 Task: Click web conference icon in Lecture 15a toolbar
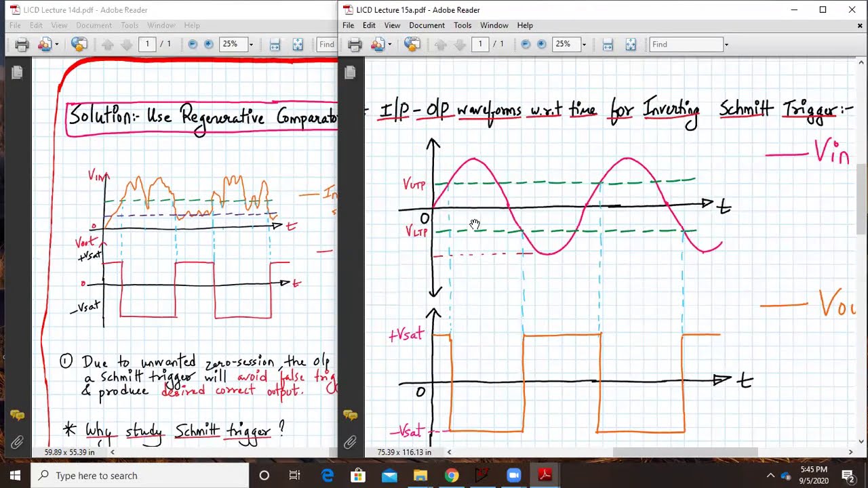(x=412, y=44)
